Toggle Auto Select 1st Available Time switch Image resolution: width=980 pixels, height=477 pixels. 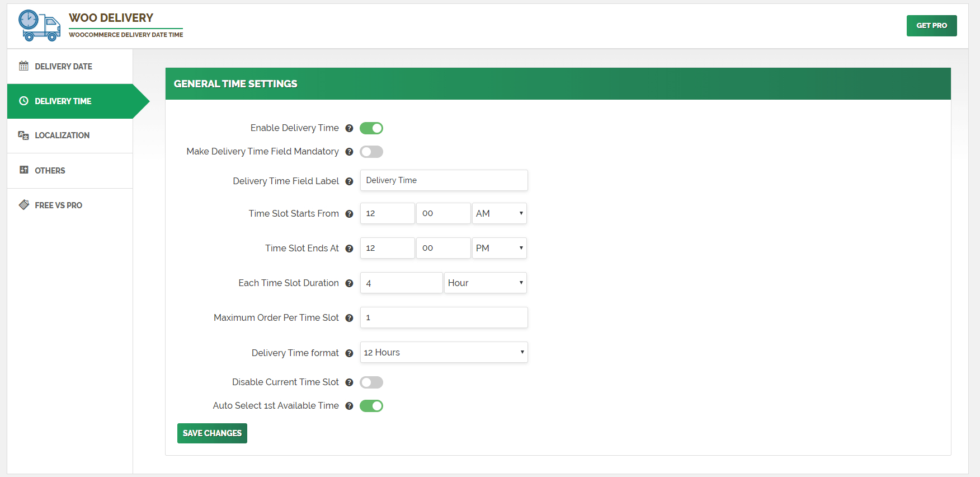[x=371, y=406]
